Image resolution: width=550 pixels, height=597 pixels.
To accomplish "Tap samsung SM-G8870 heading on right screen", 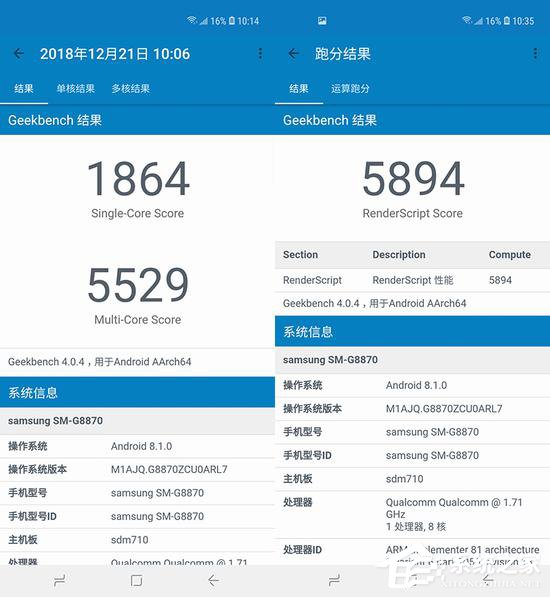I will [330, 360].
